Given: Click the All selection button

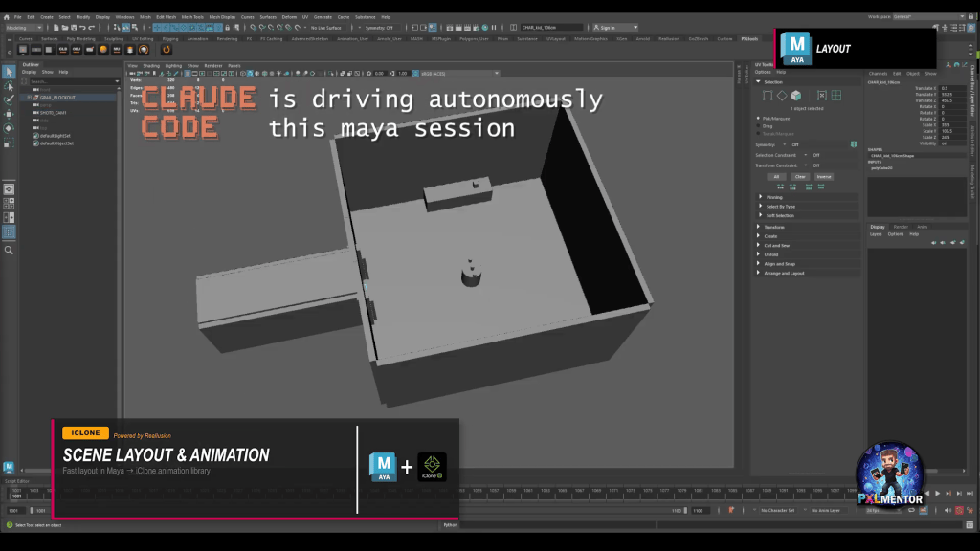Looking at the screenshot, I should tap(776, 177).
